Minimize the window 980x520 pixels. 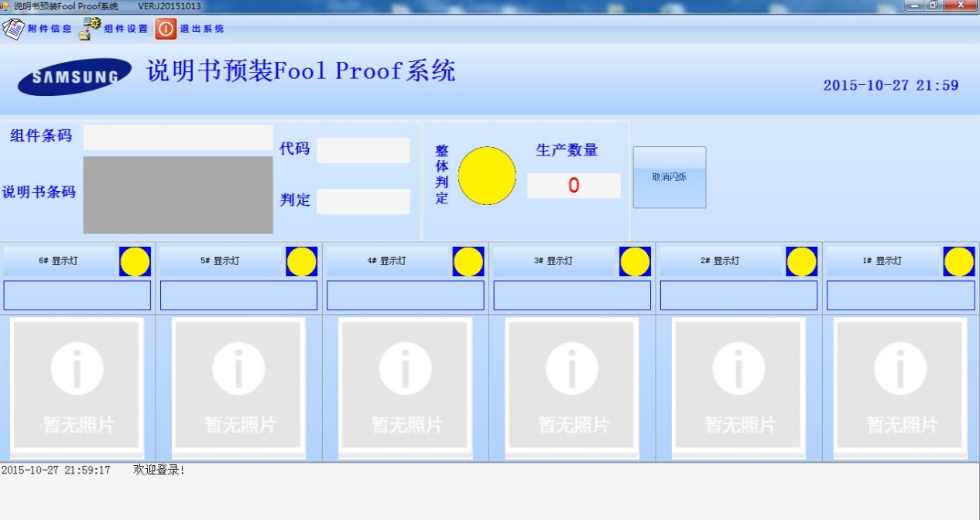click(x=915, y=5)
